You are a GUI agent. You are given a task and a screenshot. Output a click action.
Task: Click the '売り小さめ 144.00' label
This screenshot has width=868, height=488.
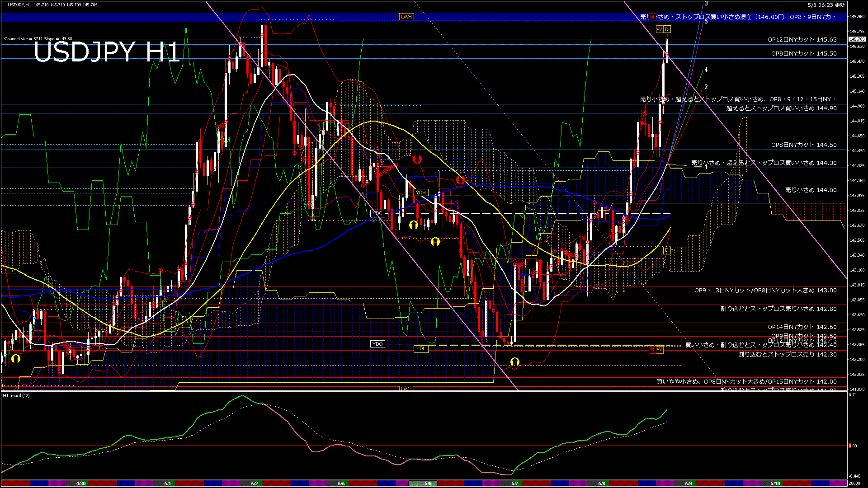(811, 190)
